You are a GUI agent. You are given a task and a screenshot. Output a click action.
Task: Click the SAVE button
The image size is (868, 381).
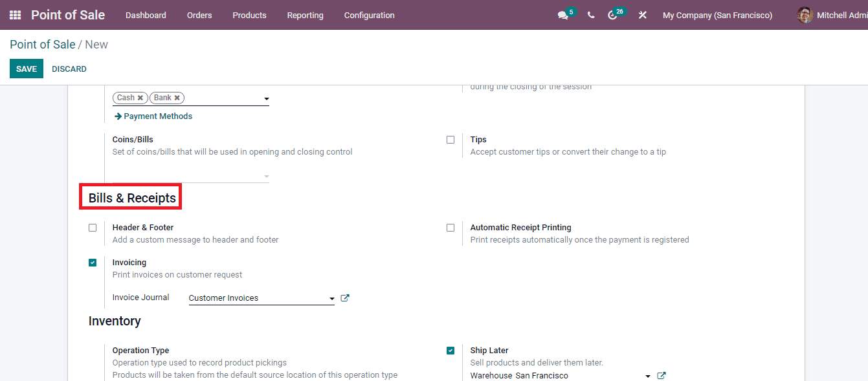(x=26, y=69)
